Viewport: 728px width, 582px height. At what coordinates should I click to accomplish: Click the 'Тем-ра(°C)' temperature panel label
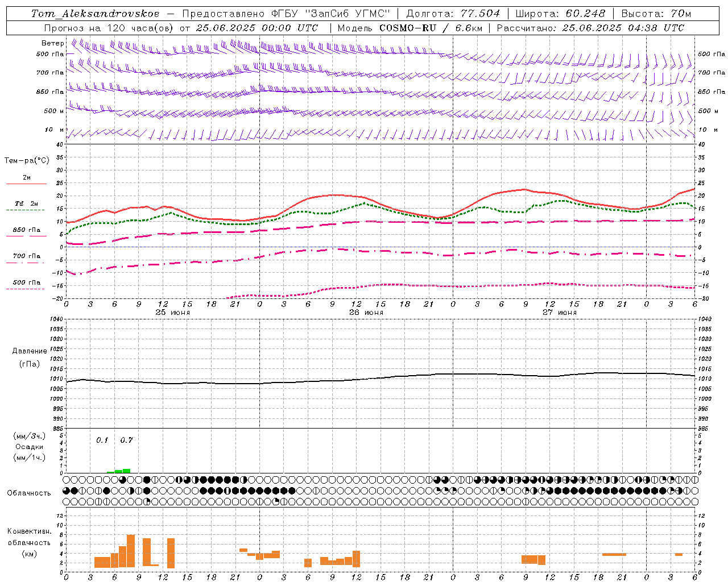pos(27,161)
